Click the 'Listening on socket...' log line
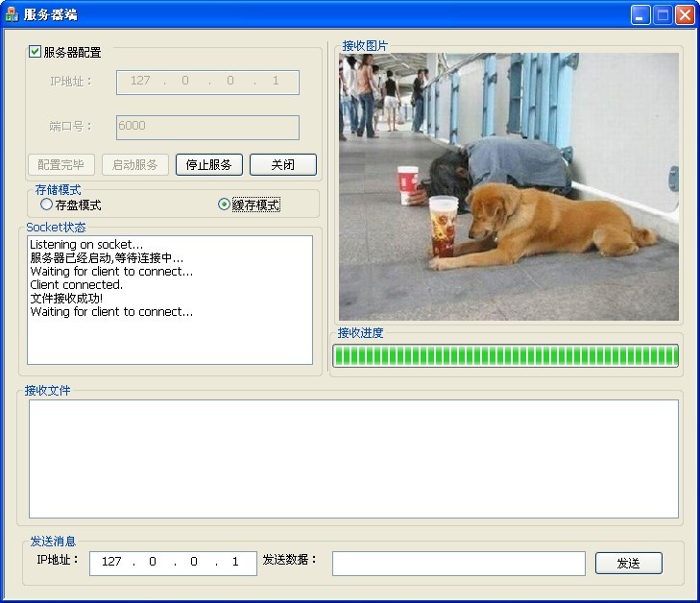Image resolution: width=700 pixels, height=603 pixels. click(86, 245)
